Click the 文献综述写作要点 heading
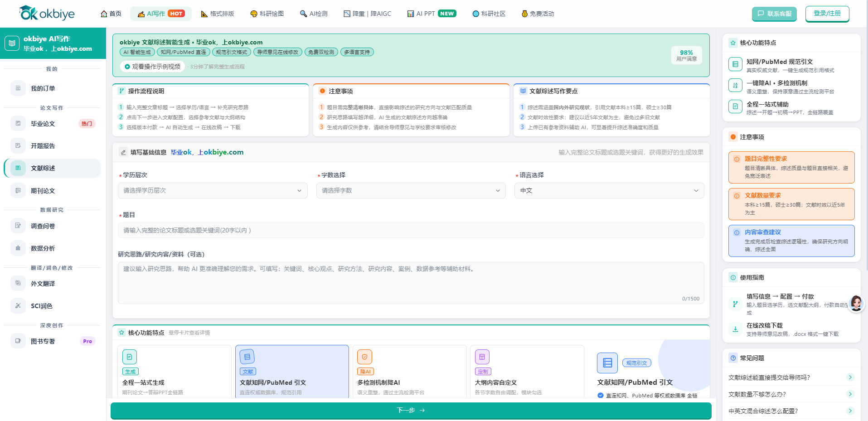This screenshot has width=868, height=421. click(553, 91)
